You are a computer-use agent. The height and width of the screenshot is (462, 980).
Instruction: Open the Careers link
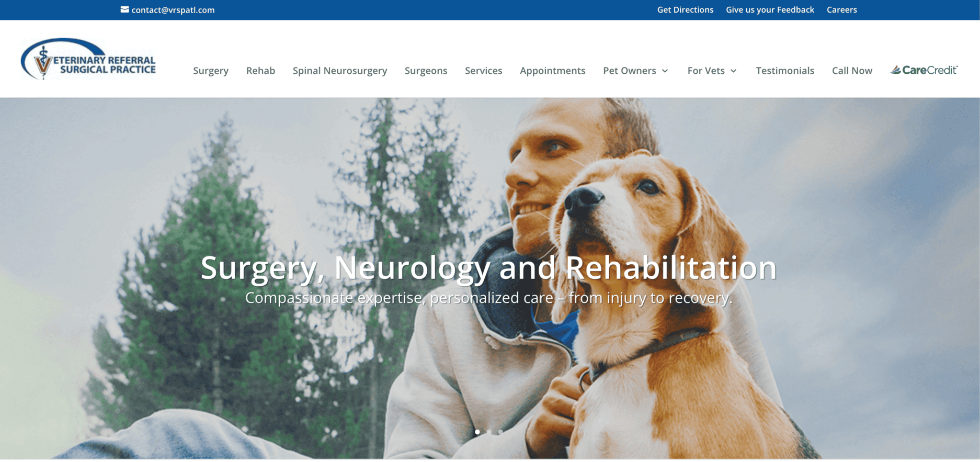[x=841, y=9]
